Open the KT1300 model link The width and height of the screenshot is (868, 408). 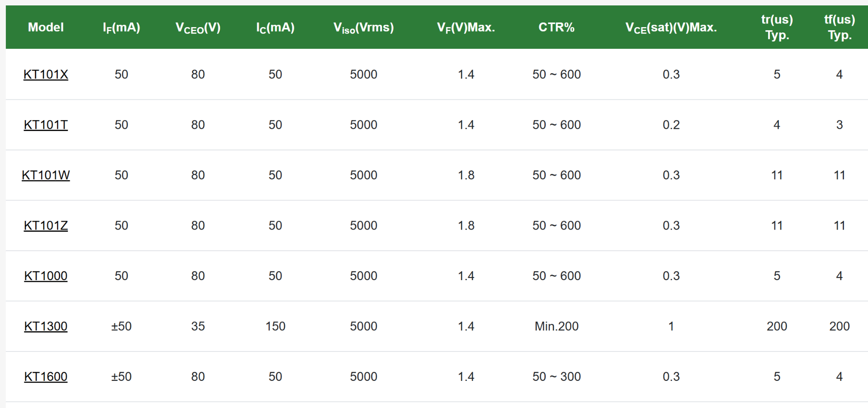(46, 326)
